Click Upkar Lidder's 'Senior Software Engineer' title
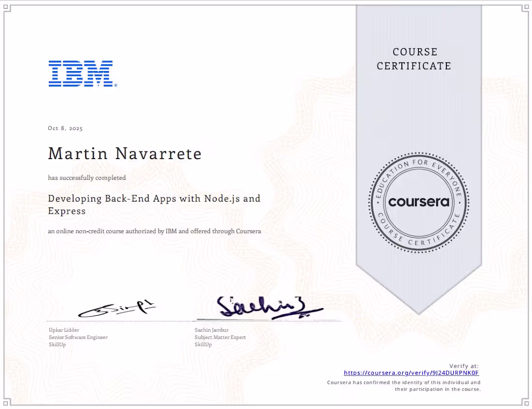 78,337
